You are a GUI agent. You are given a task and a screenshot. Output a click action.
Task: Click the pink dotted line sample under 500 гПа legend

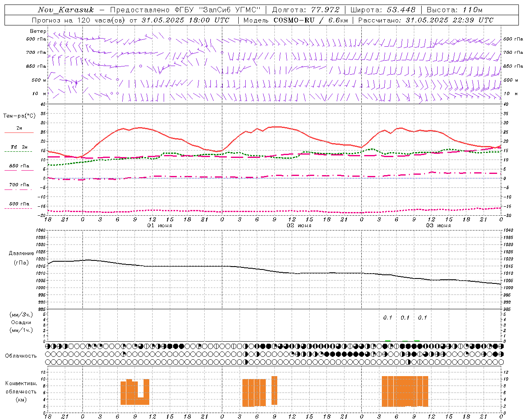[18, 208]
